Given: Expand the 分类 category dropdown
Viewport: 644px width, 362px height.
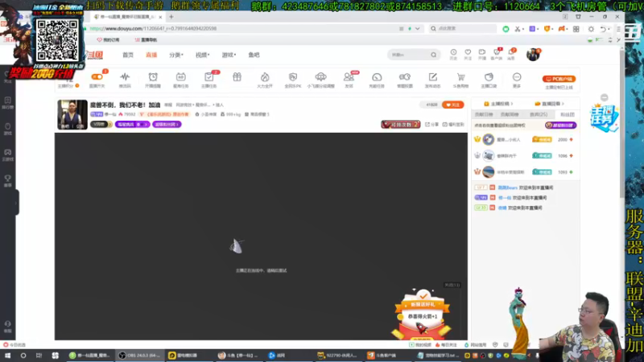Looking at the screenshot, I should 176,55.
